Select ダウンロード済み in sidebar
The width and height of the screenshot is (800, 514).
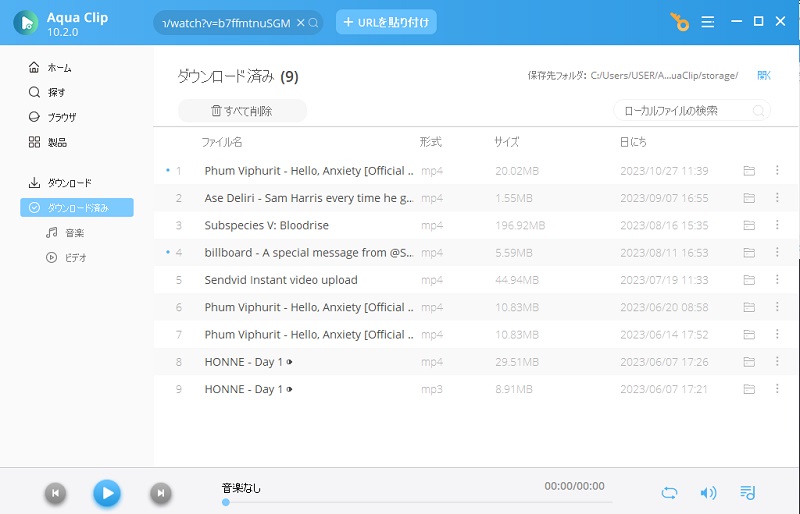[x=77, y=208]
